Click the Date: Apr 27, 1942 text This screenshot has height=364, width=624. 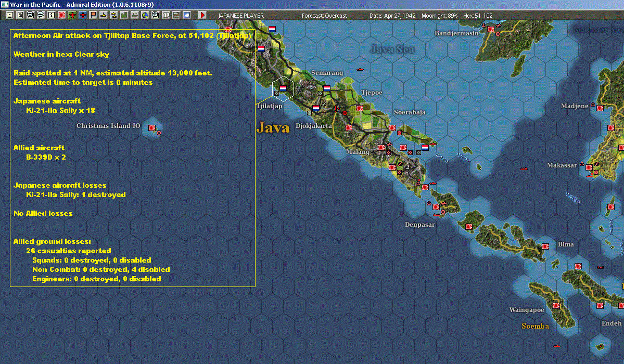[392, 16]
